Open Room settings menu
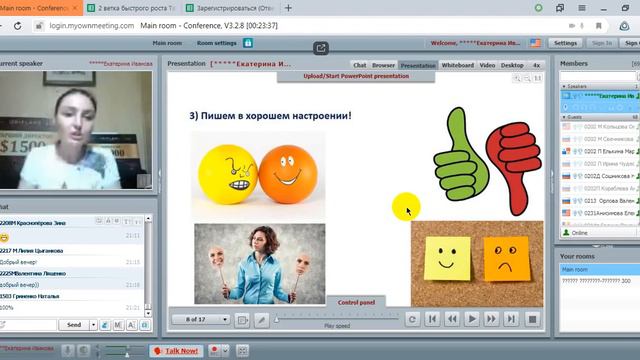The image size is (640, 360). pos(216,43)
